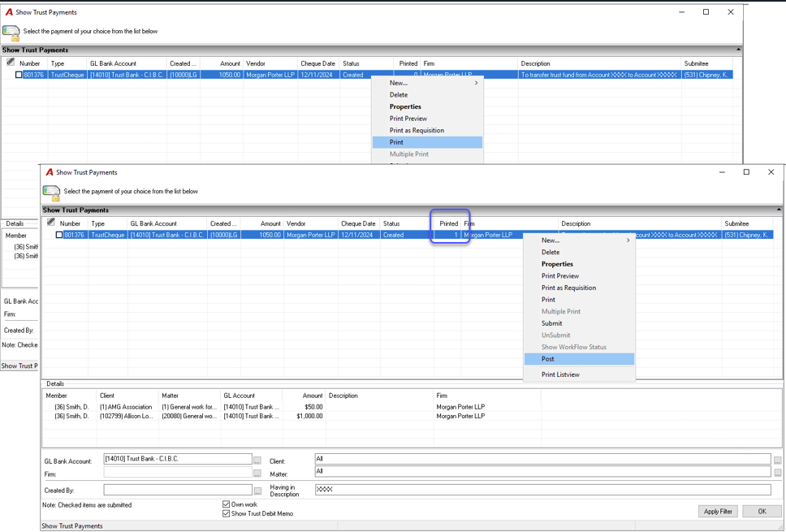The height and width of the screenshot is (532, 786).
Task: Click the Submitee column header in the front window
Action: pyautogui.click(x=748, y=223)
